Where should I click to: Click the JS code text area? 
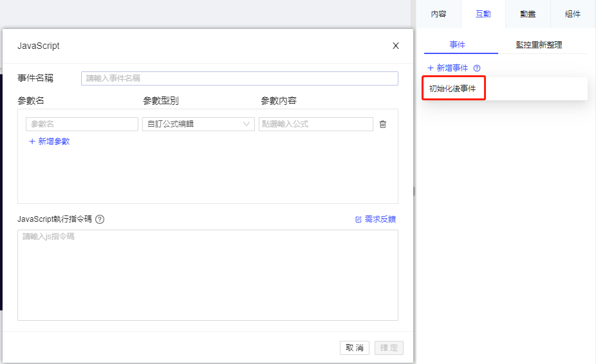tap(208, 275)
